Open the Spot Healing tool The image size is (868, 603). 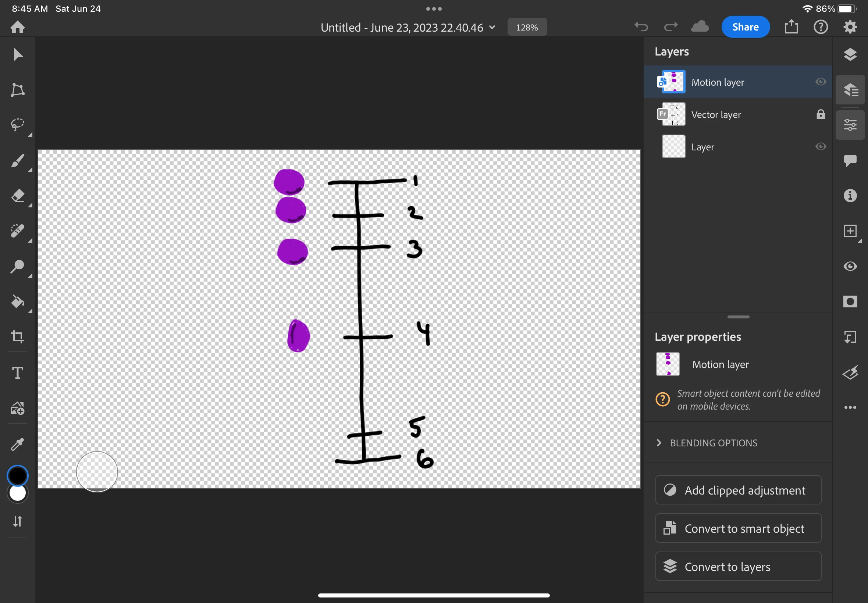[17, 231]
